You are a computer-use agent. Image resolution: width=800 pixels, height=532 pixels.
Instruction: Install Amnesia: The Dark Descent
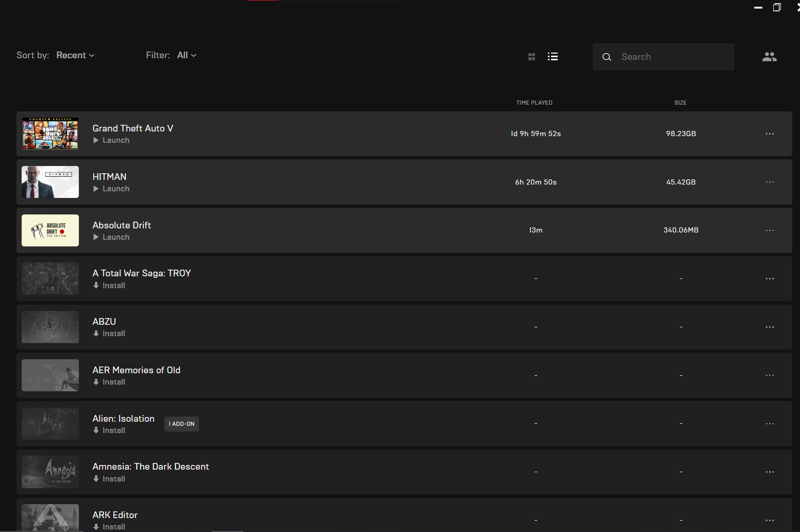[x=109, y=479]
